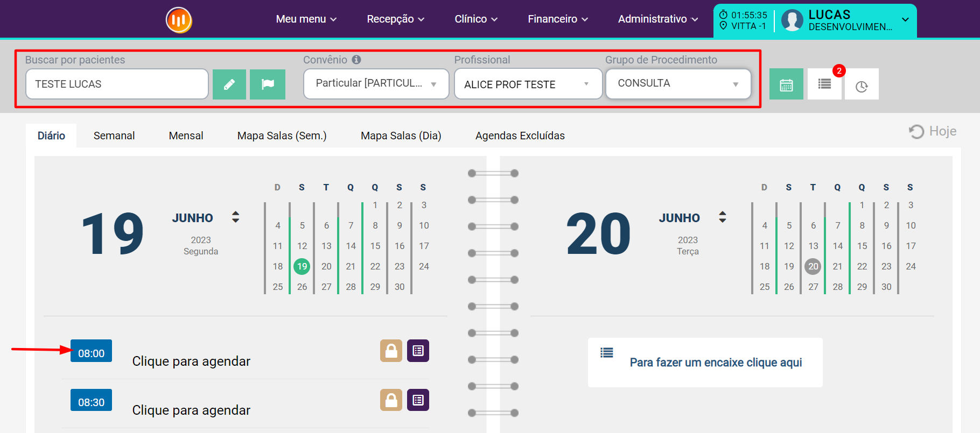Screen dimensions: 980x433
Task: Expand the LUCAS user profile chevron
Action: pos(905,20)
